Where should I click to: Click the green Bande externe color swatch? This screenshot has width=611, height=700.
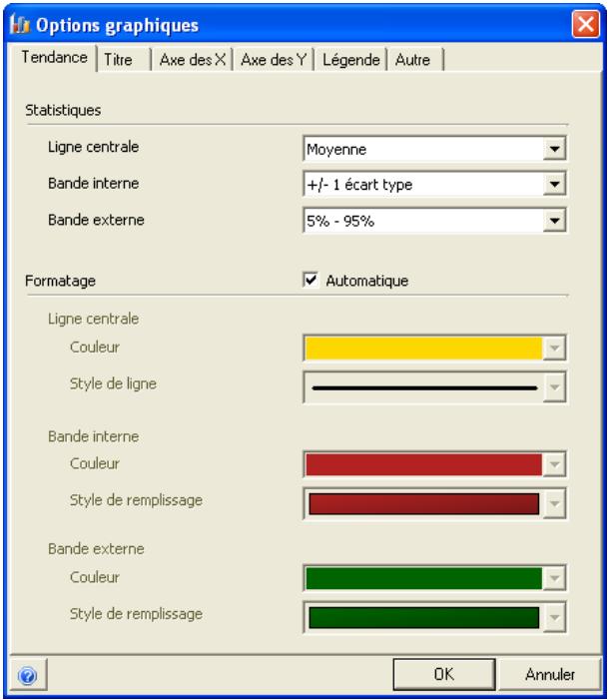coord(422,579)
